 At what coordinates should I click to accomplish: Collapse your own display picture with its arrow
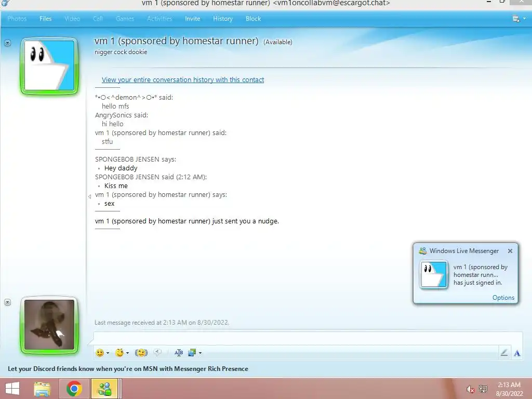[x=7, y=302]
